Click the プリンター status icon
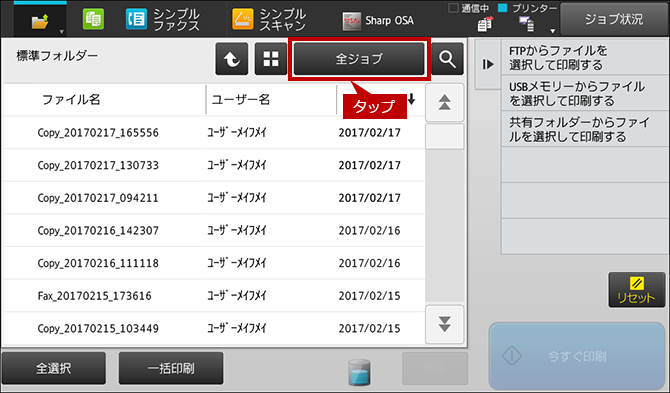 coord(526,24)
